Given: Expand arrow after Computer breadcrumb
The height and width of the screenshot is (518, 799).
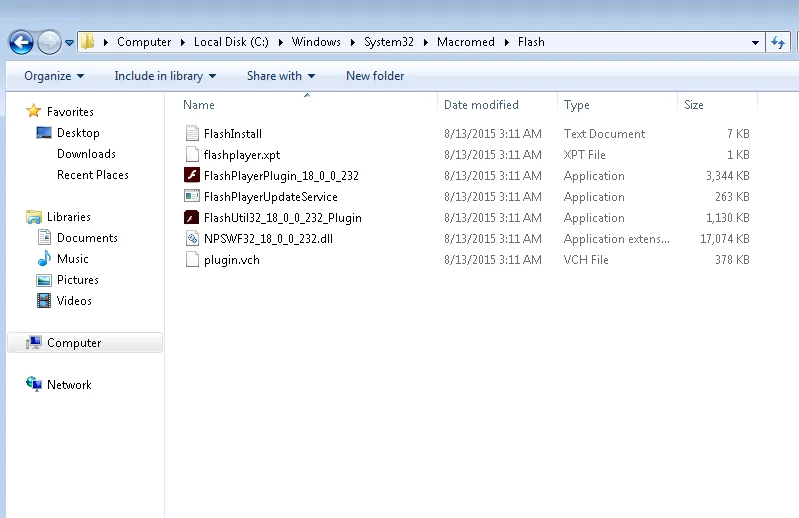Looking at the screenshot, I should (x=182, y=42).
